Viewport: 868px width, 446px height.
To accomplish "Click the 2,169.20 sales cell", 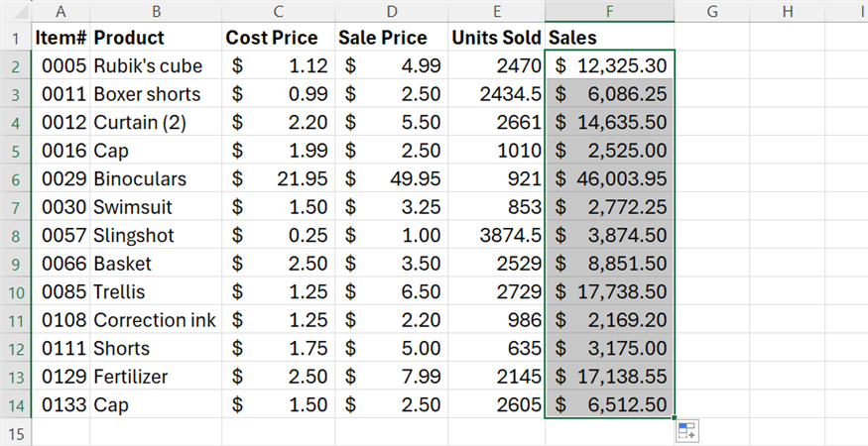I will pos(609,319).
